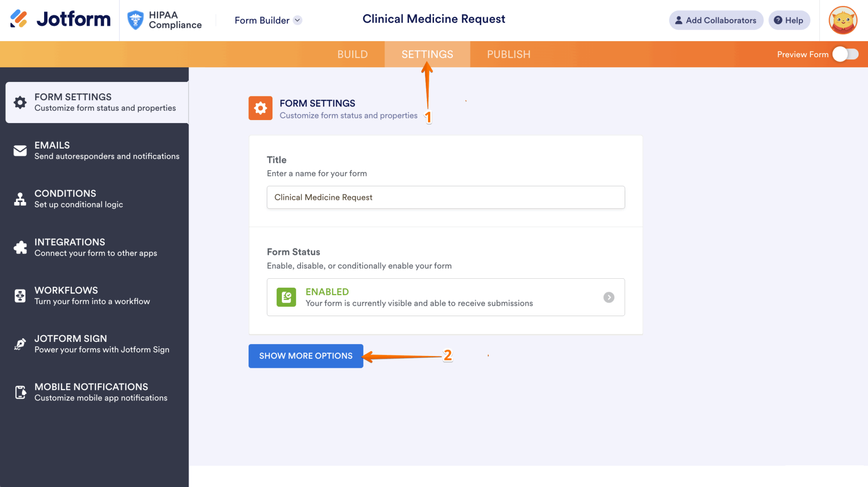868x487 pixels.
Task: Click the Form Settings gear panel icon
Action: (260, 108)
